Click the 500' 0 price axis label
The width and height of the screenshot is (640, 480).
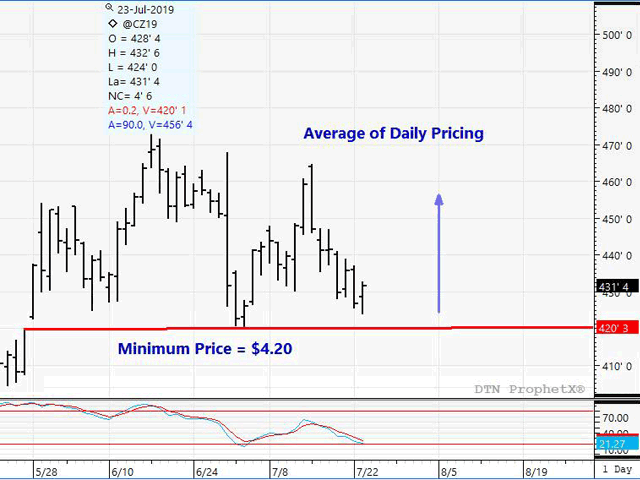(617, 36)
